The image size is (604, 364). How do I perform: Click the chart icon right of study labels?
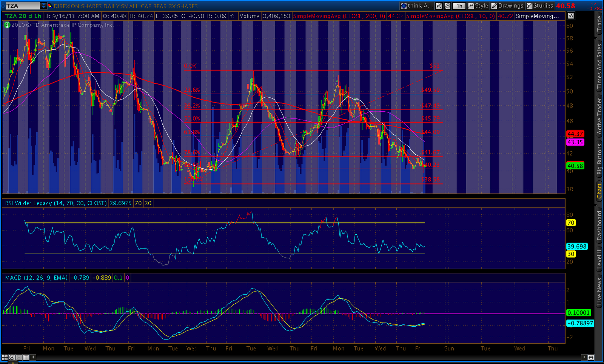571,16
